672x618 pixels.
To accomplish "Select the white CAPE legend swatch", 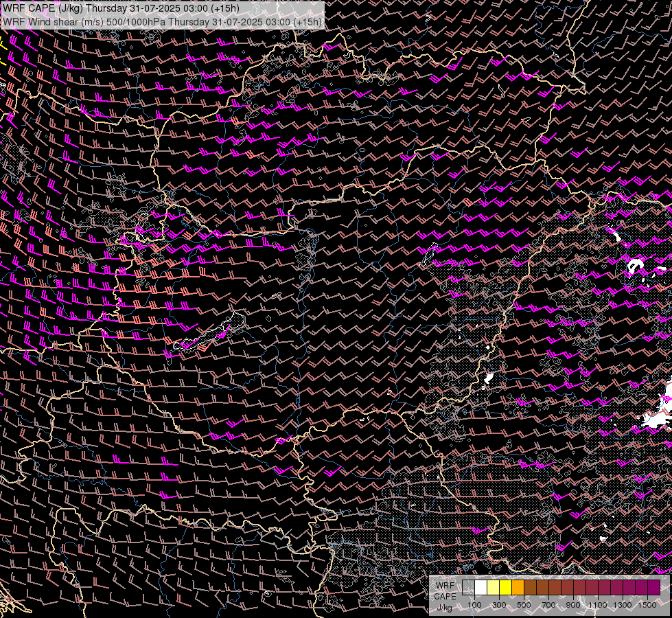I will (481, 587).
